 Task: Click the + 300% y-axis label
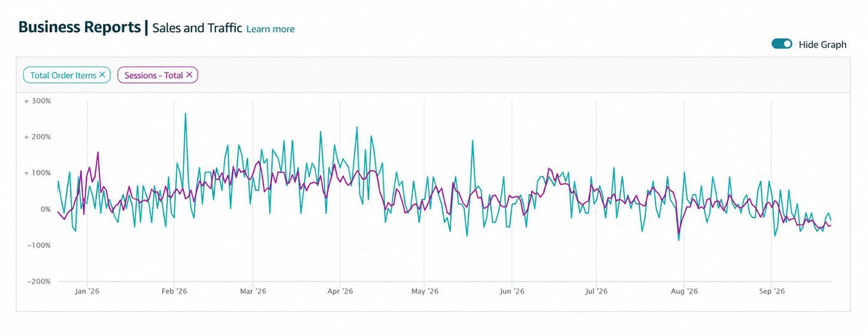(x=37, y=101)
